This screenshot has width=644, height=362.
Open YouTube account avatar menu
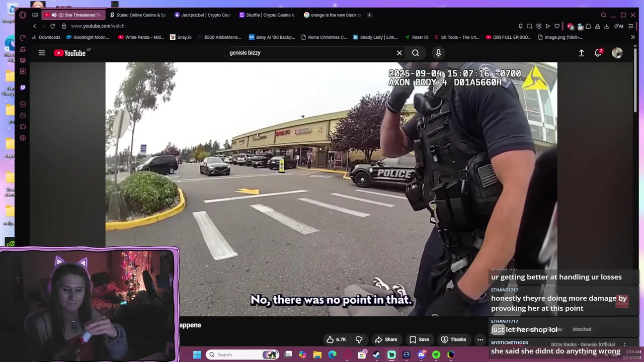point(617,53)
